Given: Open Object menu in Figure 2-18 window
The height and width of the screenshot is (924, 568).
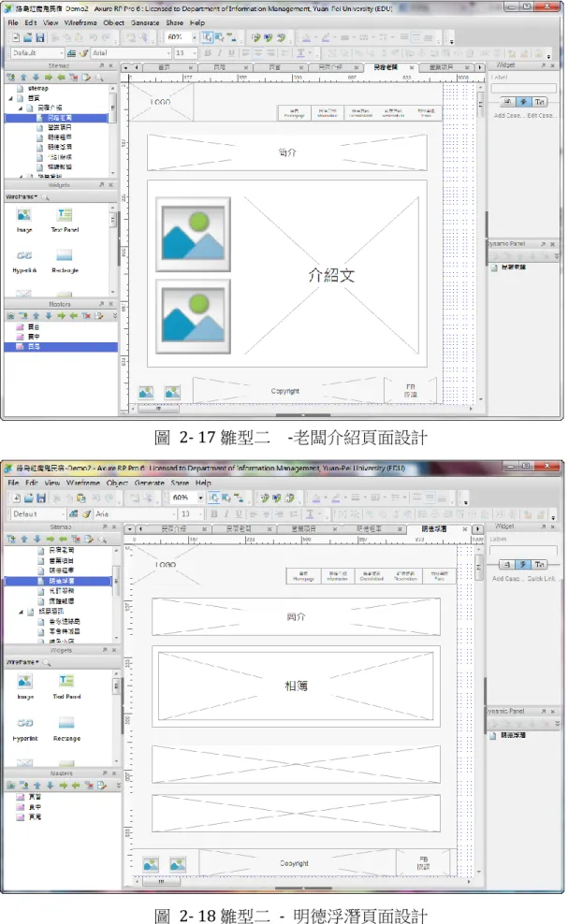Looking at the screenshot, I should tap(117, 483).
